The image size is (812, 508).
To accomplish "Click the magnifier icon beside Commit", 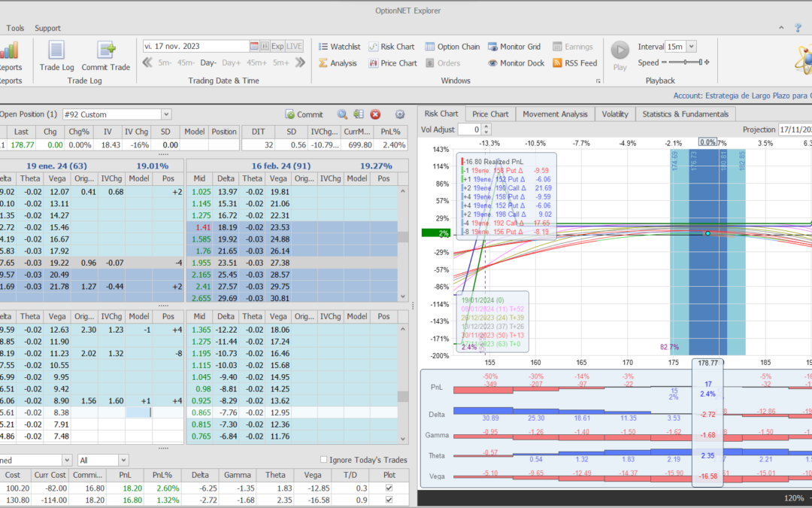I will click(342, 114).
